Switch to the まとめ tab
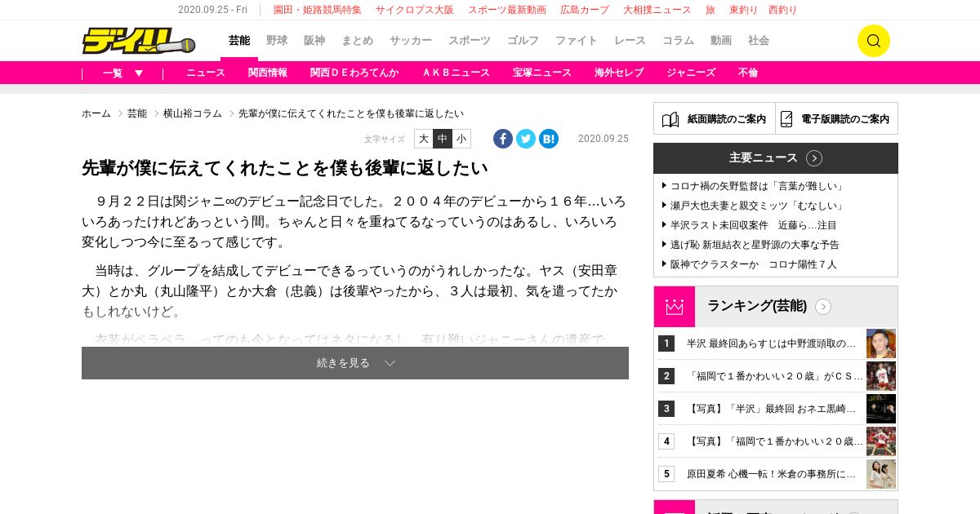 tap(357, 41)
